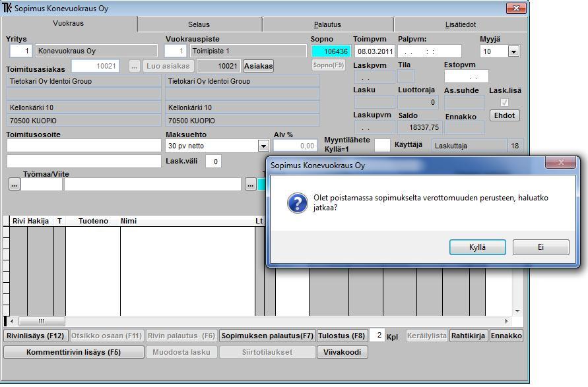Click the Alv % field
The image size is (588, 387).
pyautogui.click(x=295, y=146)
